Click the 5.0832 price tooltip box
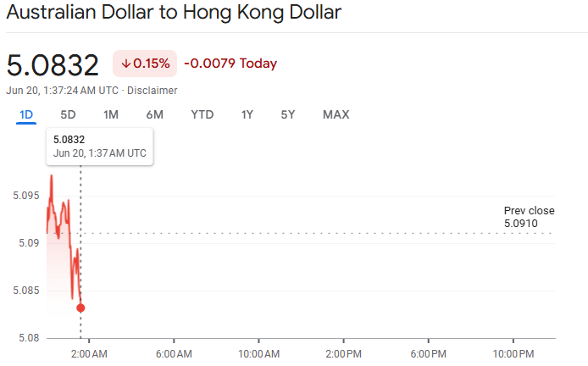 click(x=100, y=147)
